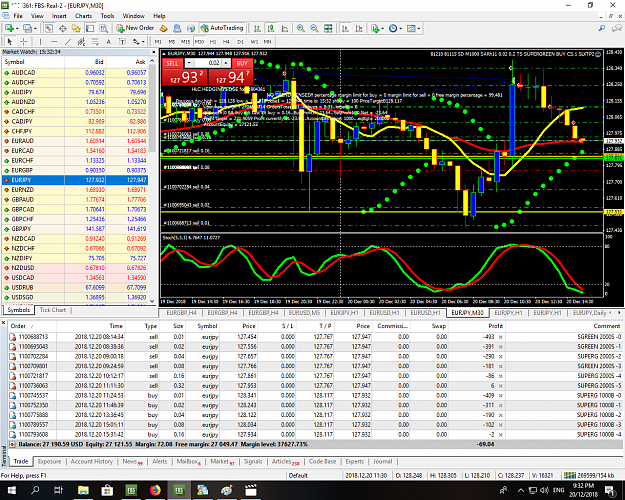Switch to D1 timeframe
This screenshot has height=500, width=625.
point(240,41)
